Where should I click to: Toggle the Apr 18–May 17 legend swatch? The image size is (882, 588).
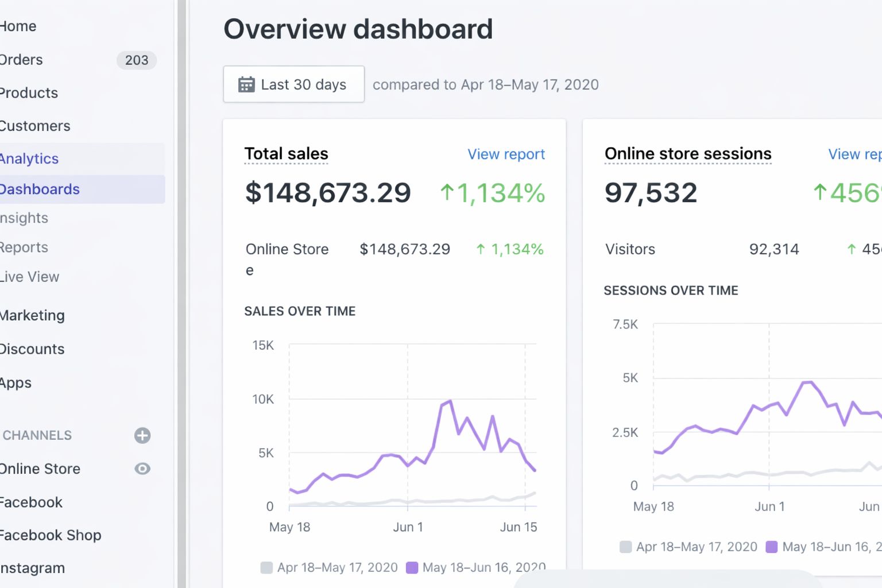[267, 567]
